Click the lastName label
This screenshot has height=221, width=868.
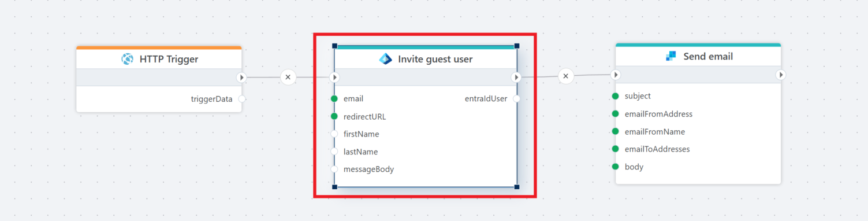point(361,152)
